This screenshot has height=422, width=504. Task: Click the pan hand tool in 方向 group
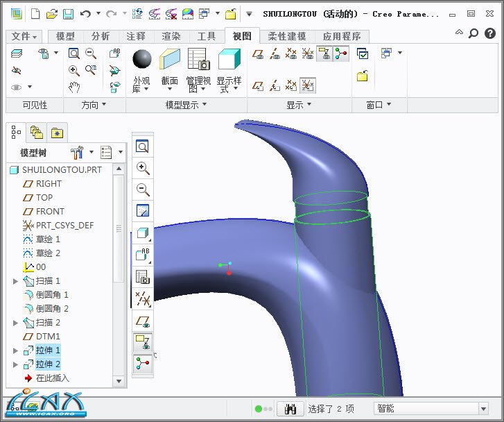pos(74,87)
